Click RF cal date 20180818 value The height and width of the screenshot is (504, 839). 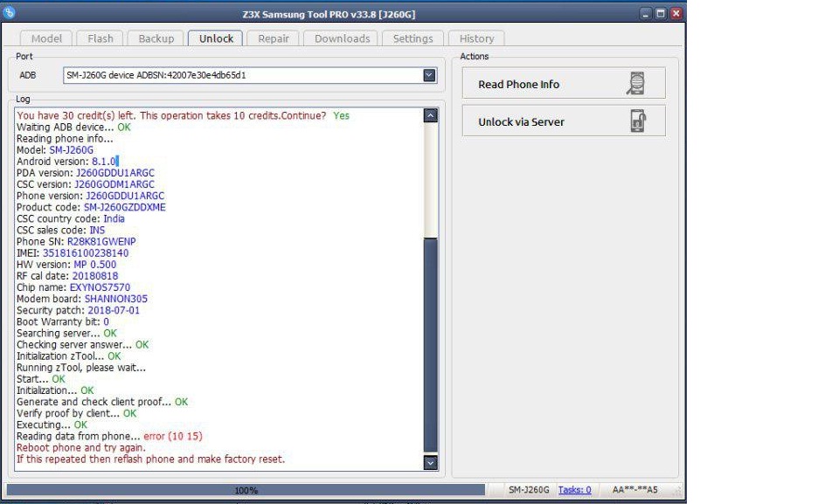(x=95, y=276)
